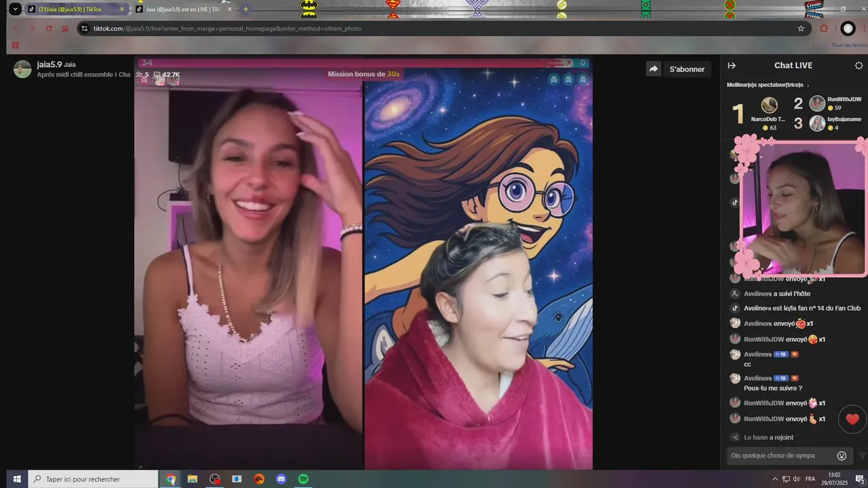The width and height of the screenshot is (868, 488).
Task: Click 'Mission bonus de 30s' banner
Action: (x=363, y=74)
